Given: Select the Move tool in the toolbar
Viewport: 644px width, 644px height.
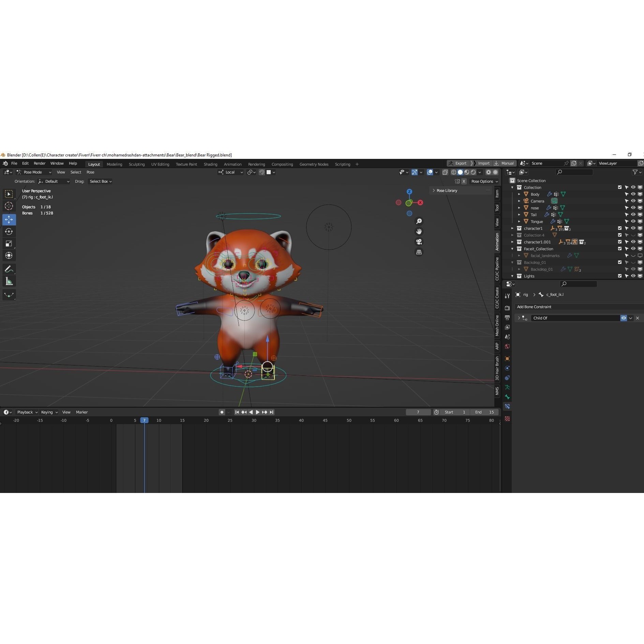Looking at the screenshot, I should pyautogui.click(x=9, y=220).
